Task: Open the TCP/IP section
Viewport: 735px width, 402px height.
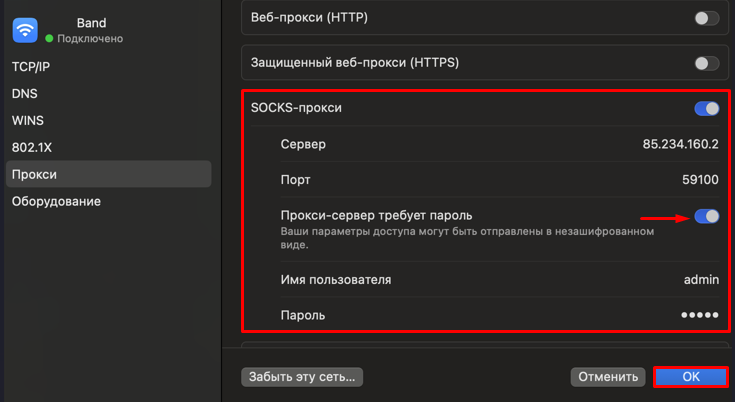Action: (31, 67)
